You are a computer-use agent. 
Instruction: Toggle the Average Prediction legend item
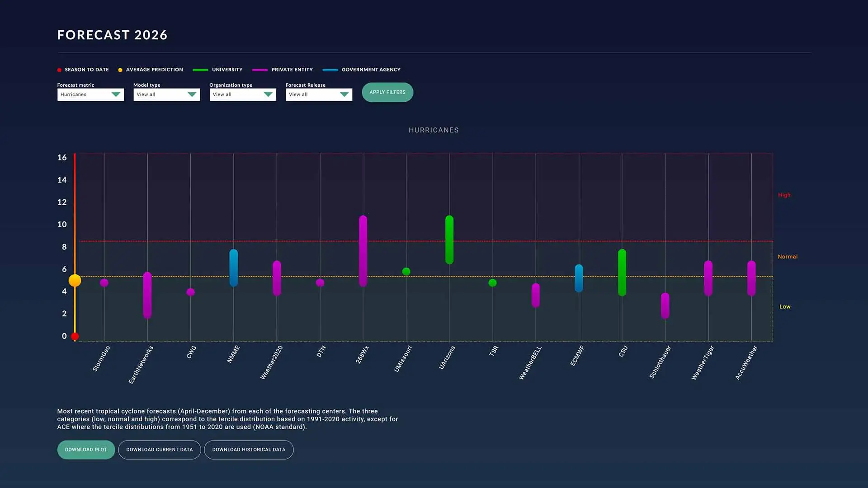click(x=151, y=70)
